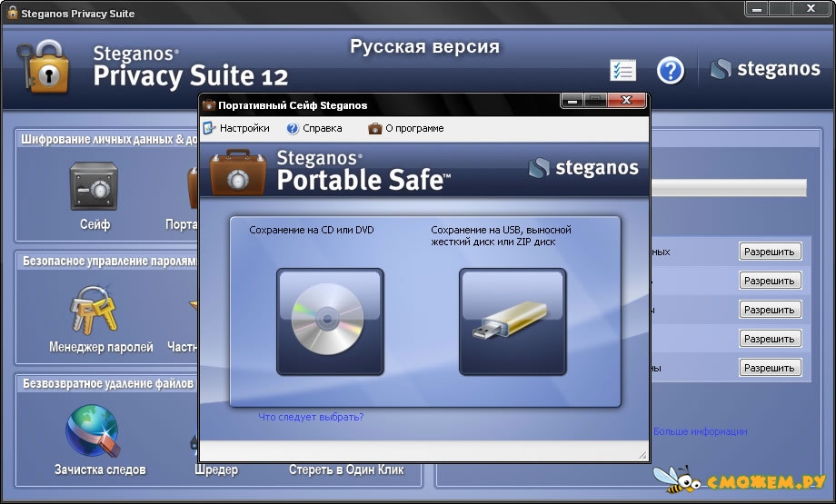Click the Portable Safe briefcase logo

coord(237,172)
